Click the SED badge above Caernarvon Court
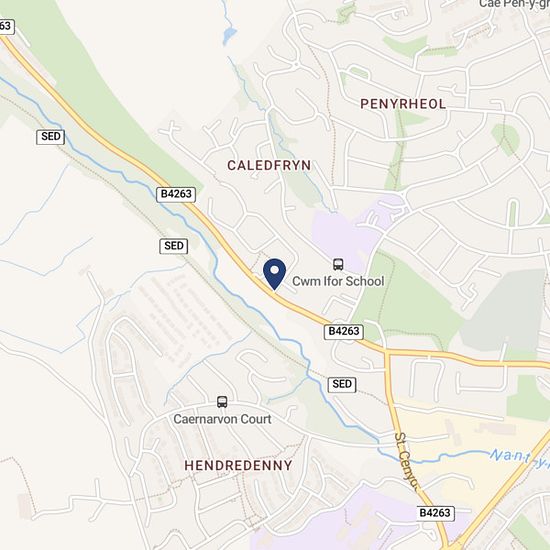 [342, 384]
